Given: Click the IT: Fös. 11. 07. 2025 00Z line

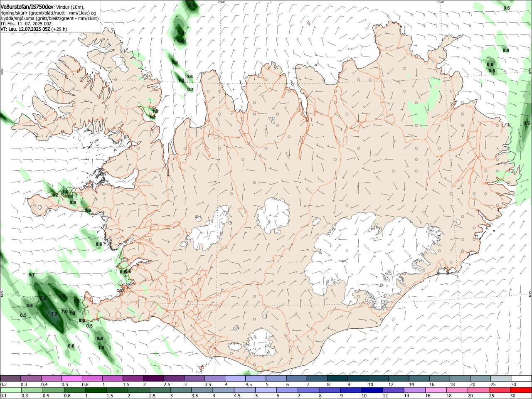Looking at the screenshot, I should 26,24.
